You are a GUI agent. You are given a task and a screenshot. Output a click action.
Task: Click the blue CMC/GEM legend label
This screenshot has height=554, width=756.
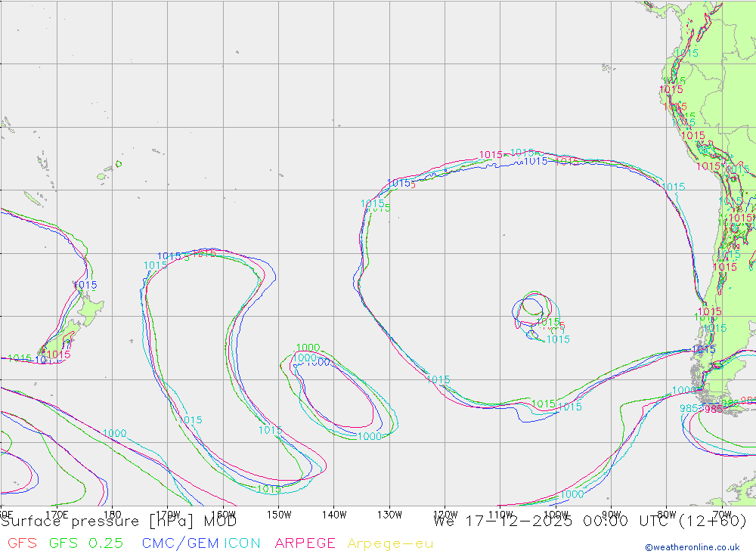(x=180, y=543)
